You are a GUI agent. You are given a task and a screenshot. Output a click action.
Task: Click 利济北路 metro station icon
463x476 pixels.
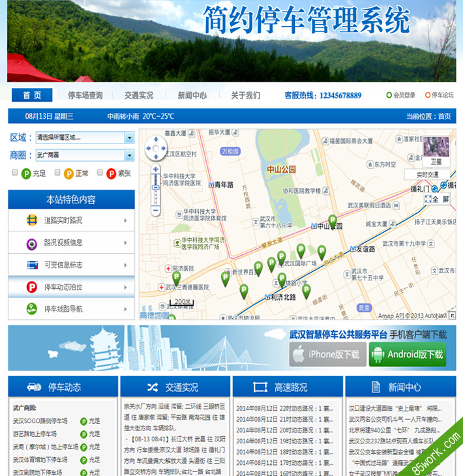[267, 297]
